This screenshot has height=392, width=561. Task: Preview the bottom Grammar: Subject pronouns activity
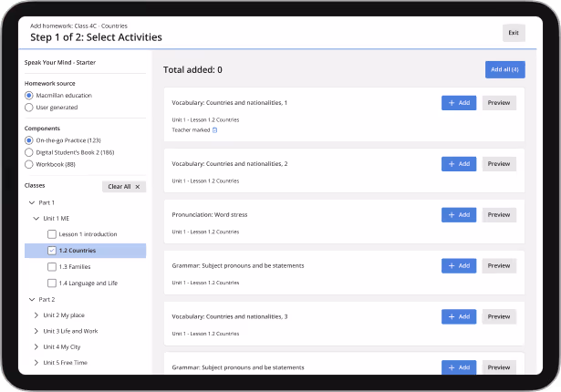[499, 367]
